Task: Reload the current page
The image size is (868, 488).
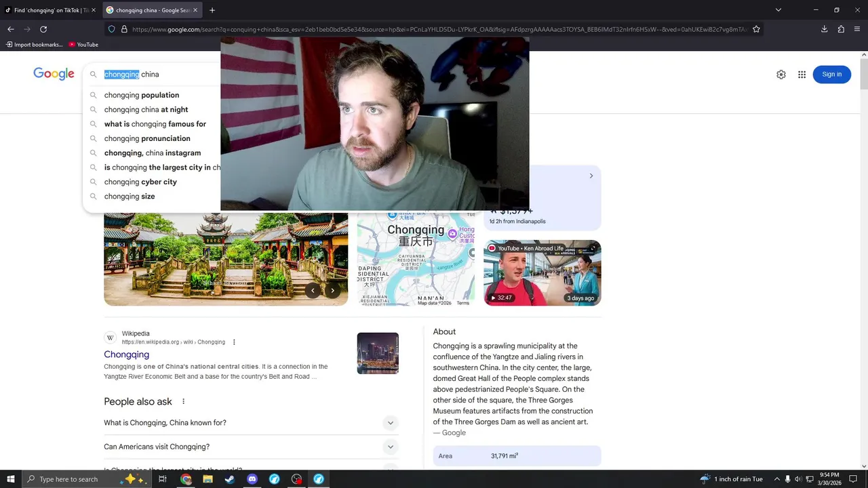Action: coord(43,29)
